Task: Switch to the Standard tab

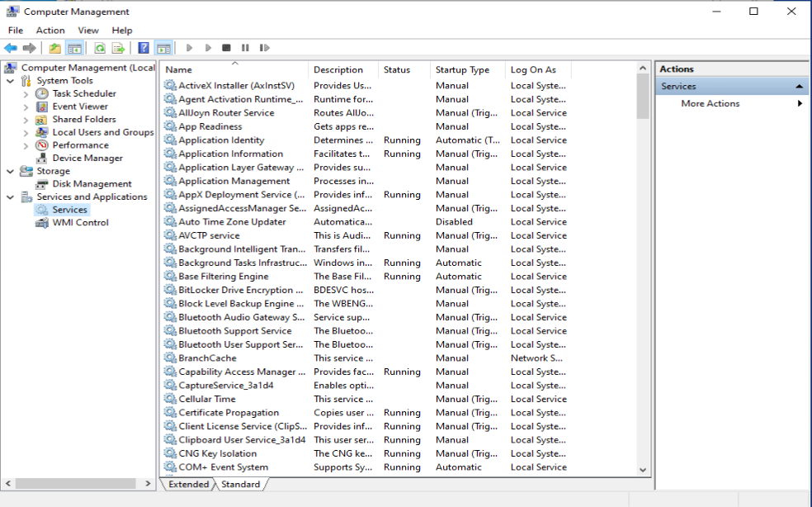Action: [240, 484]
